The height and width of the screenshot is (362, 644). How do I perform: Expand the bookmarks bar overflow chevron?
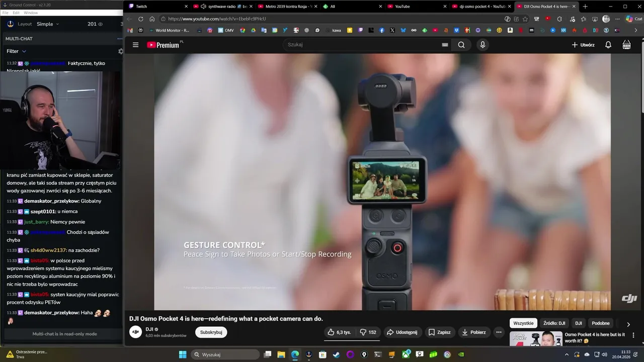[635, 30]
